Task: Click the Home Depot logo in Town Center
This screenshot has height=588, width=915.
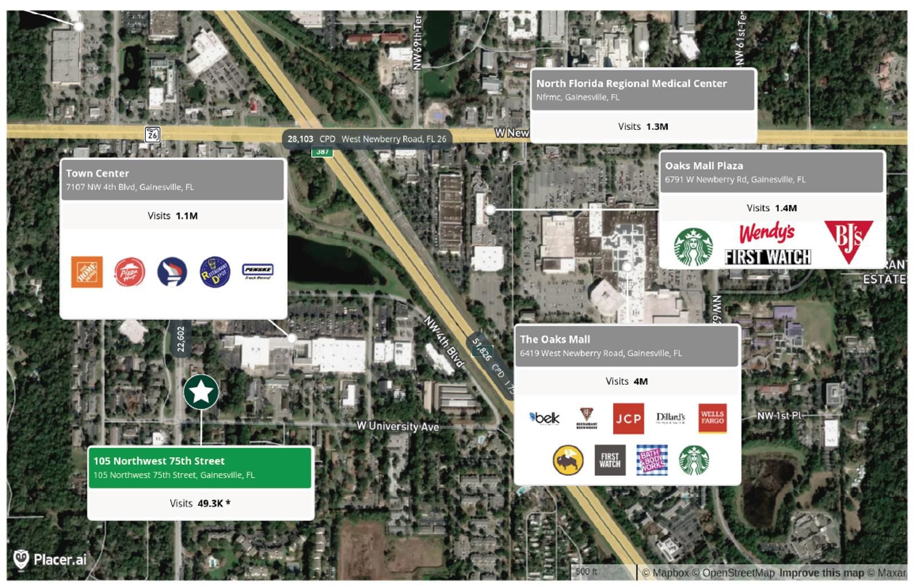Action: pos(87,272)
